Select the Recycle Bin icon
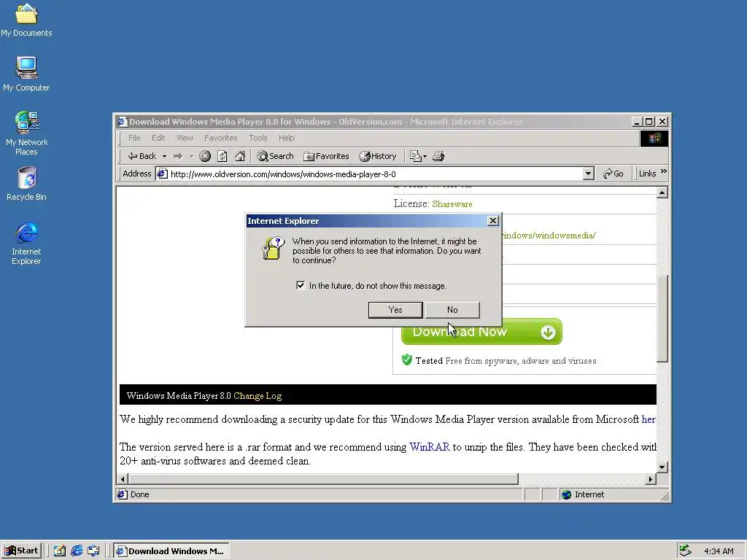747x560 pixels. tap(26, 183)
